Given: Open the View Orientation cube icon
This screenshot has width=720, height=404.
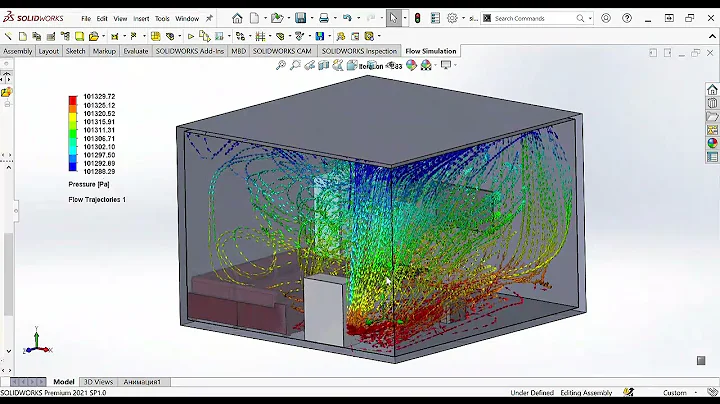Looking at the screenshot, I should 352,65.
